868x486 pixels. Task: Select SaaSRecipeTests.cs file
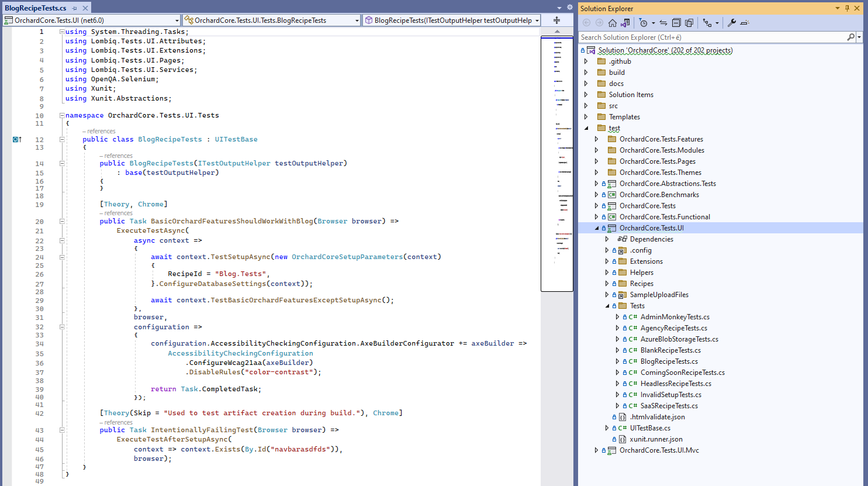point(669,406)
